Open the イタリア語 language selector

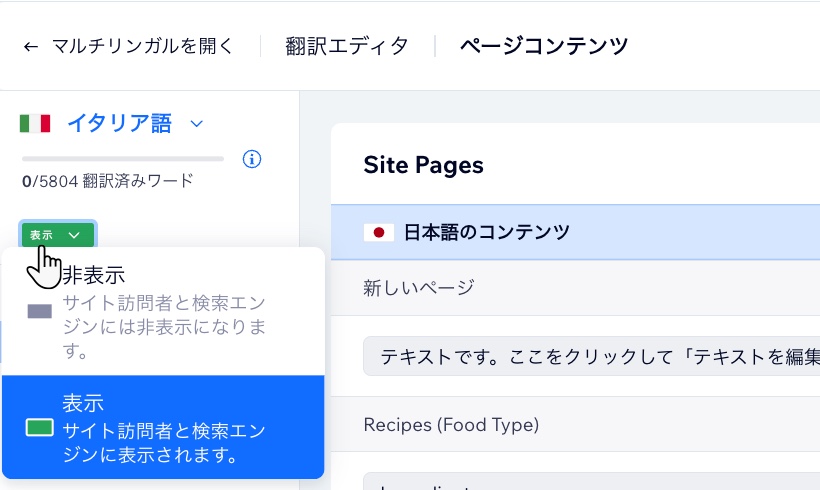(119, 123)
